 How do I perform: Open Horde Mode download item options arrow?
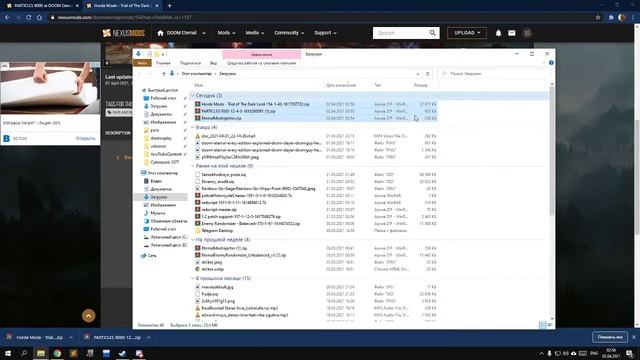(x=71, y=338)
